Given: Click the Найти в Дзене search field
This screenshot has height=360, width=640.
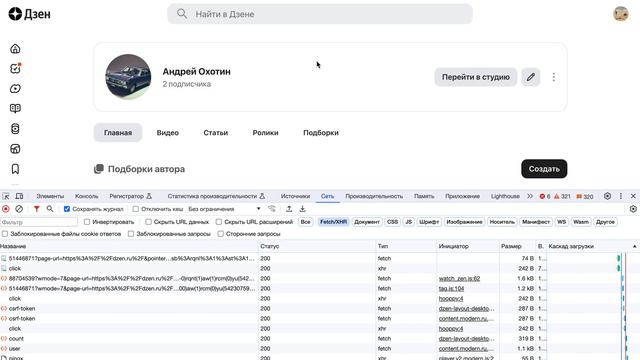Looking at the screenshot, I should click(320, 14).
